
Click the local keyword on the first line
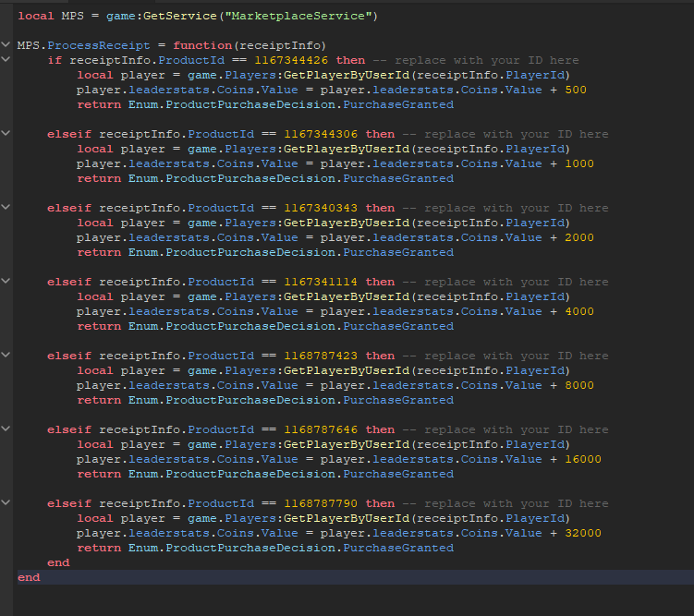point(36,16)
